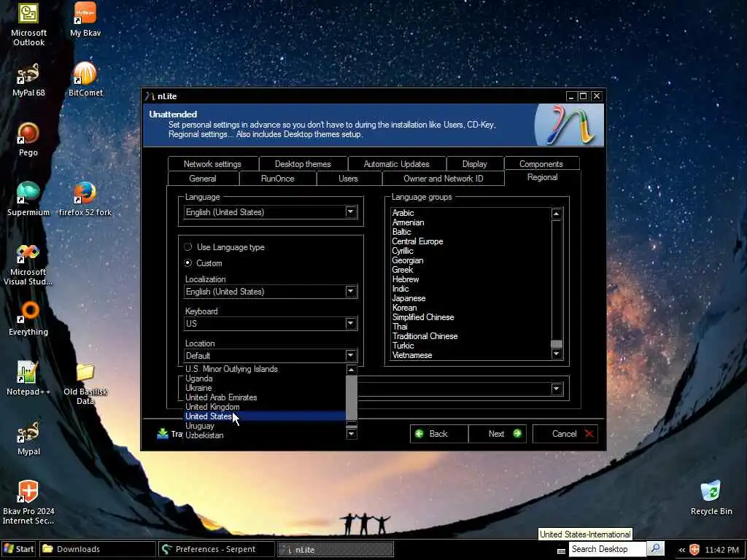Open Everything search shortcut
The image size is (747, 560).
coord(28,319)
